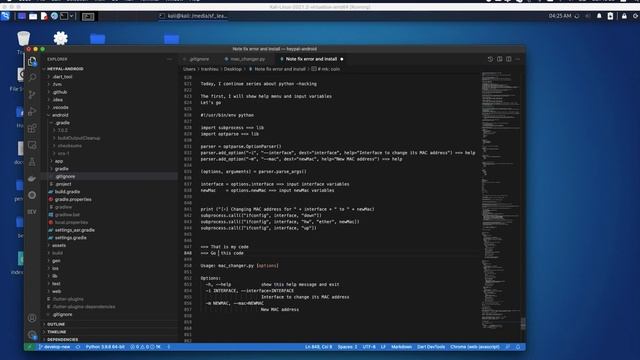This screenshot has height=360, width=640.
Task: Collapse the .gradle folder under android
Action: [62, 123]
